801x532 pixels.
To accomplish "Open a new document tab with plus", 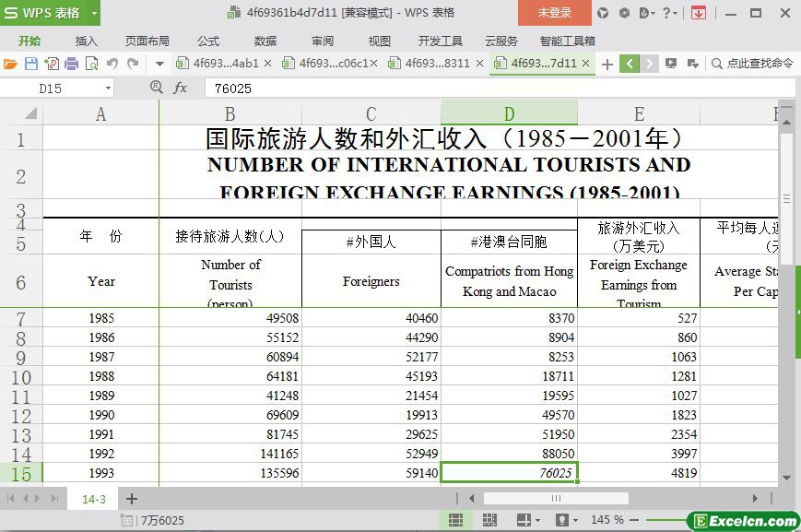I will pyautogui.click(x=607, y=64).
